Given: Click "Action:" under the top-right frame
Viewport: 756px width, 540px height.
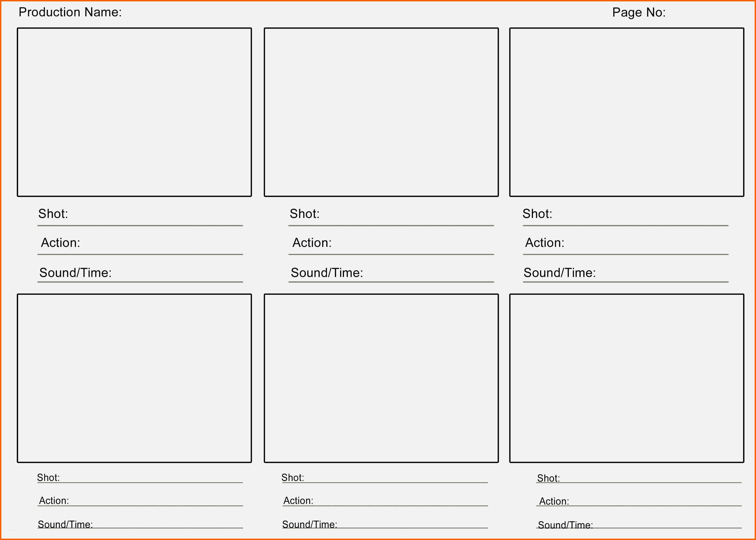Looking at the screenshot, I should point(545,243).
